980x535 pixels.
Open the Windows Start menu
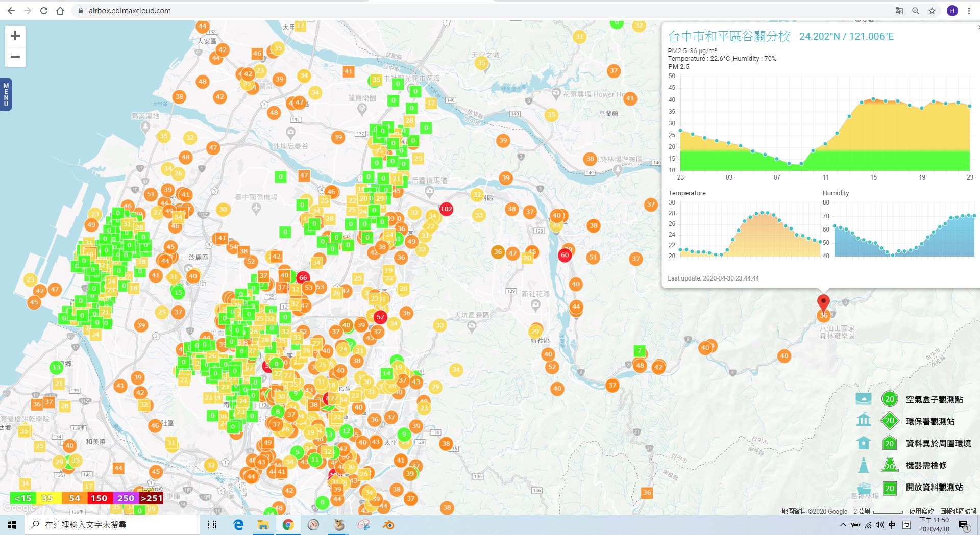(12, 525)
